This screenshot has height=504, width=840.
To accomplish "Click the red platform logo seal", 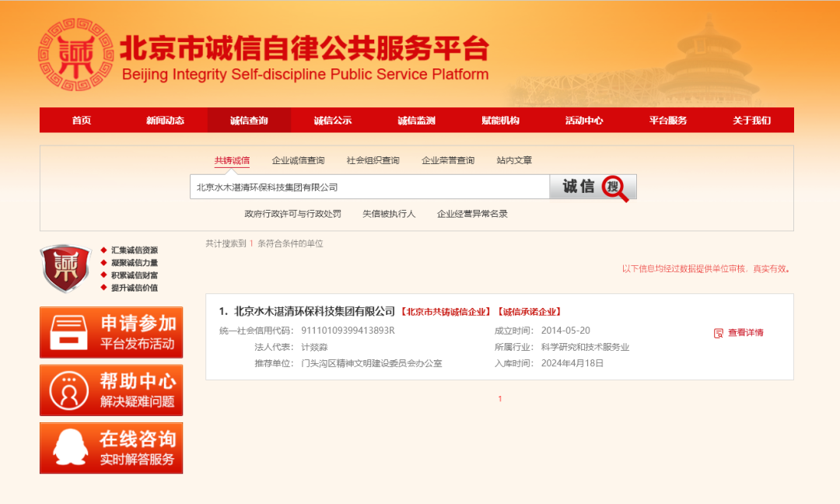I will pos(76,54).
